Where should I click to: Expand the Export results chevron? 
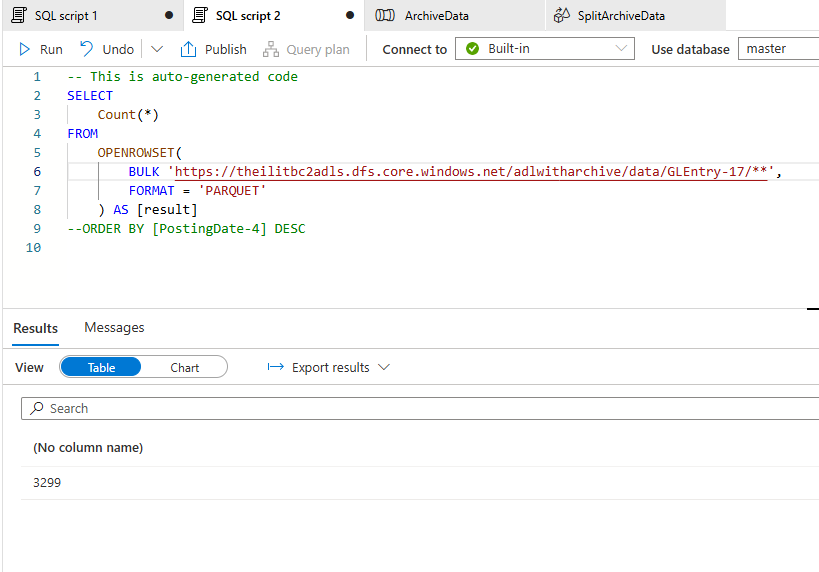[x=384, y=367]
